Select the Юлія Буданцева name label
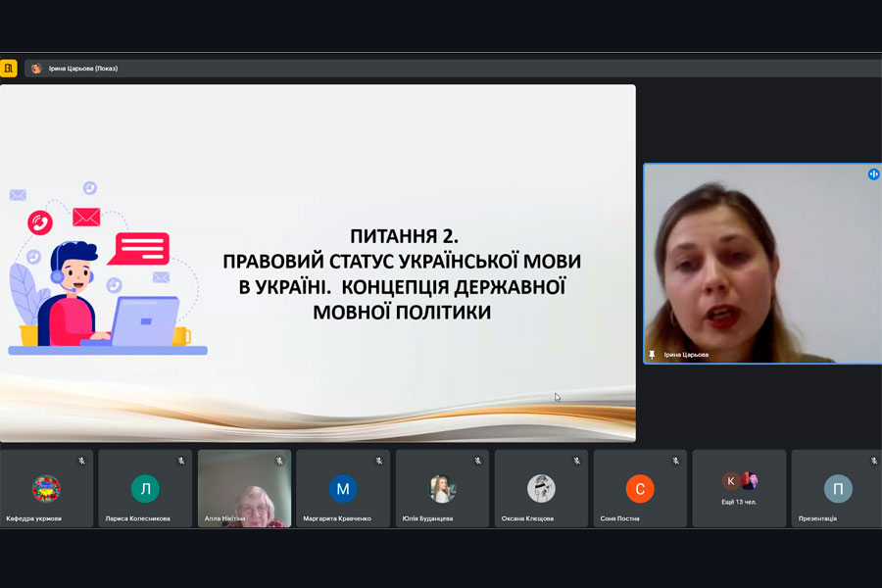882x588 pixels. [427, 518]
